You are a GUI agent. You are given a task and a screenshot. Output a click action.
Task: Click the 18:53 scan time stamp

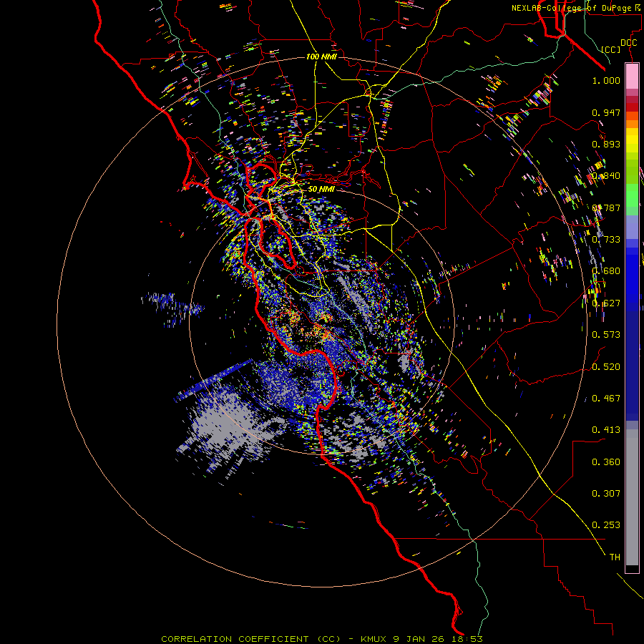(466, 639)
